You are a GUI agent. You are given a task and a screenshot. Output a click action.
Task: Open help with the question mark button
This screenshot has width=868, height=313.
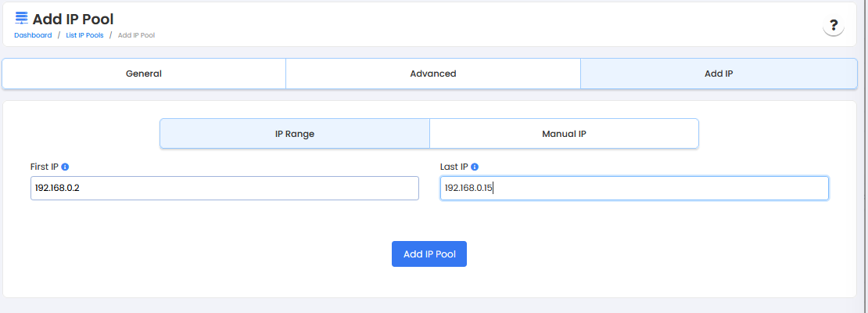click(x=834, y=26)
